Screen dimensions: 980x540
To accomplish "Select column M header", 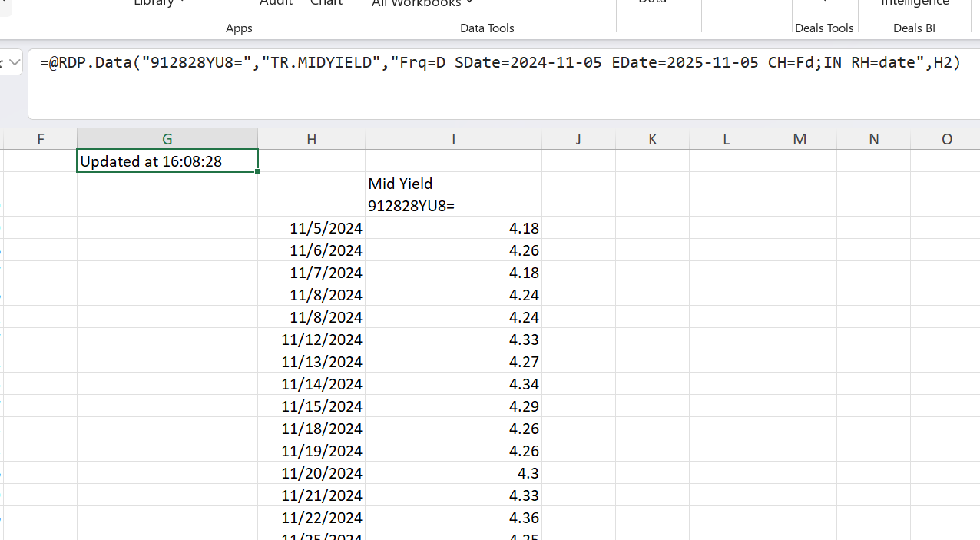I will (x=800, y=139).
